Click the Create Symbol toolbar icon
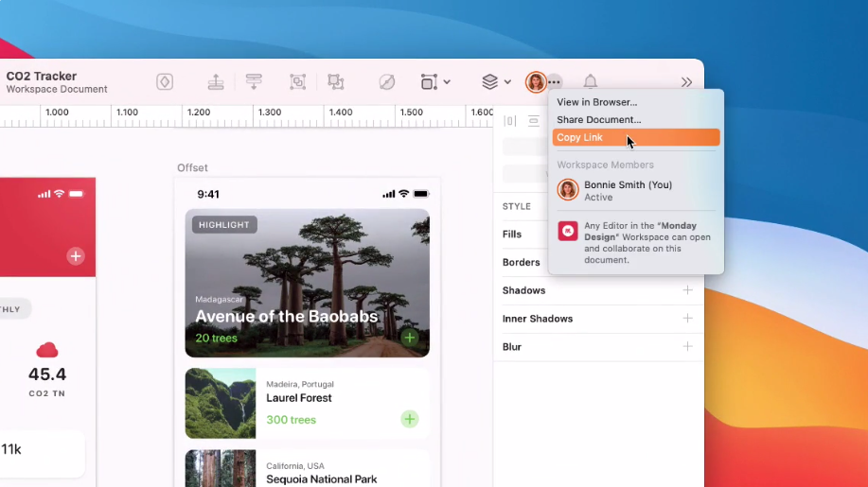The height and width of the screenshot is (487, 868). point(165,82)
